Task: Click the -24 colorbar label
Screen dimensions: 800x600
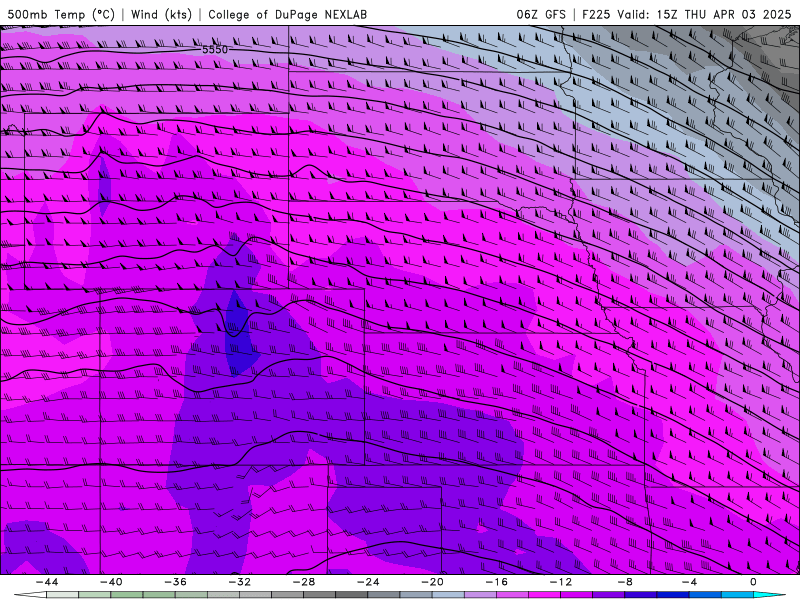Action: tap(368, 582)
